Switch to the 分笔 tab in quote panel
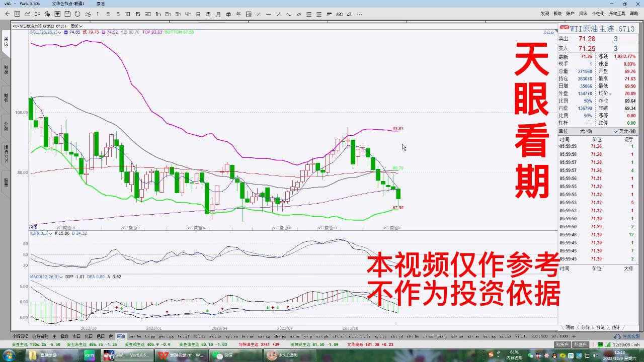 [601, 327]
